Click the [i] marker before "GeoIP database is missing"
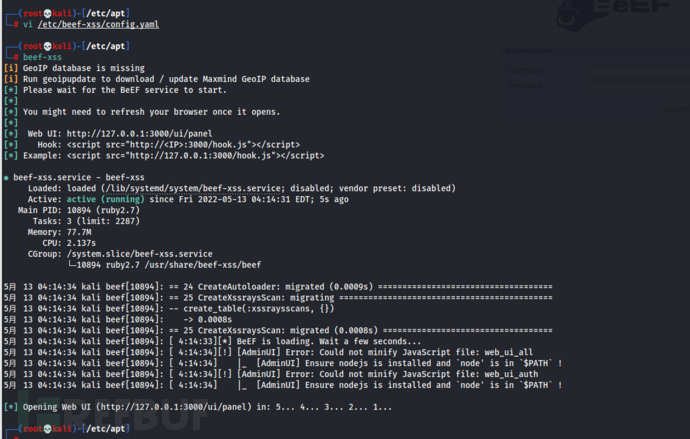The height and width of the screenshot is (439, 690). (10, 67)
